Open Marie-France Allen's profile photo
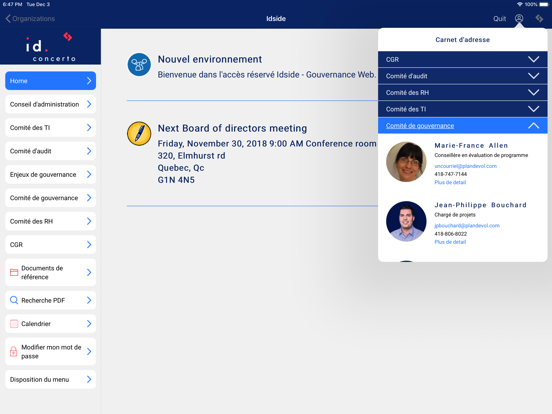Viewport: 552px width, 414px height. click(x=406, y=162)
